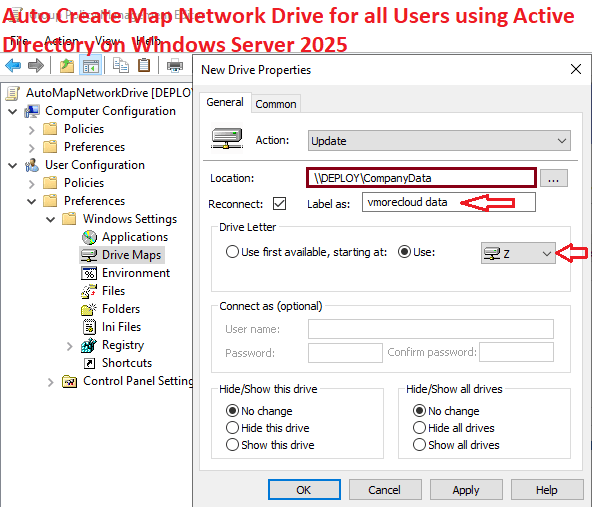Toggle the Reconnect checkbox
Screen dimensions: 592x507
point(279,203)
